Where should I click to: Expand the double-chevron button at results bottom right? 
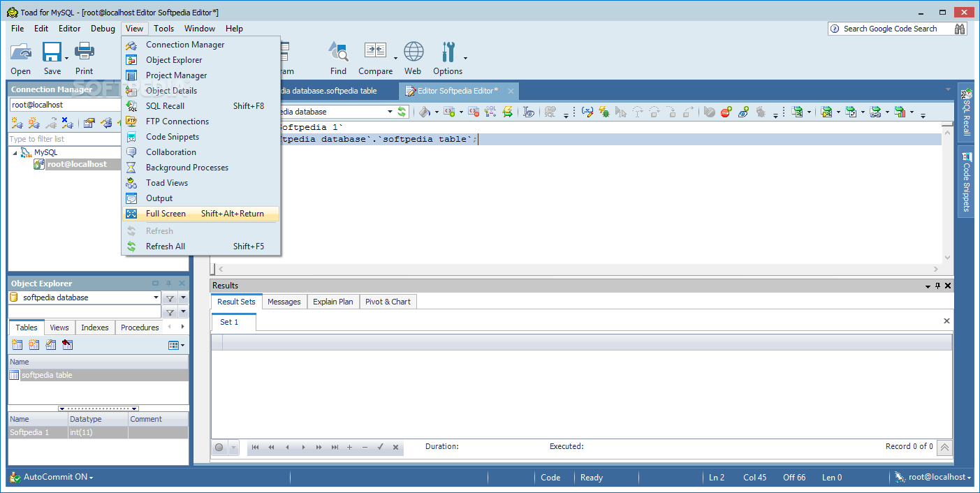(x=944, y=448)
